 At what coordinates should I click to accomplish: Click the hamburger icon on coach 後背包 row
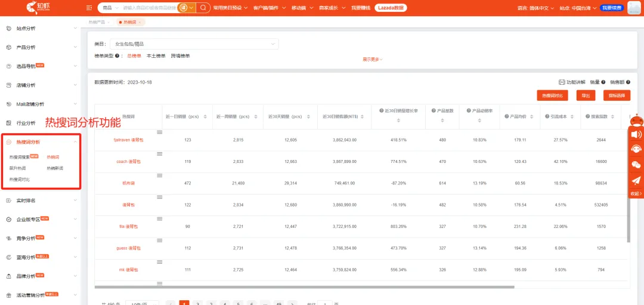click(160, 154)
